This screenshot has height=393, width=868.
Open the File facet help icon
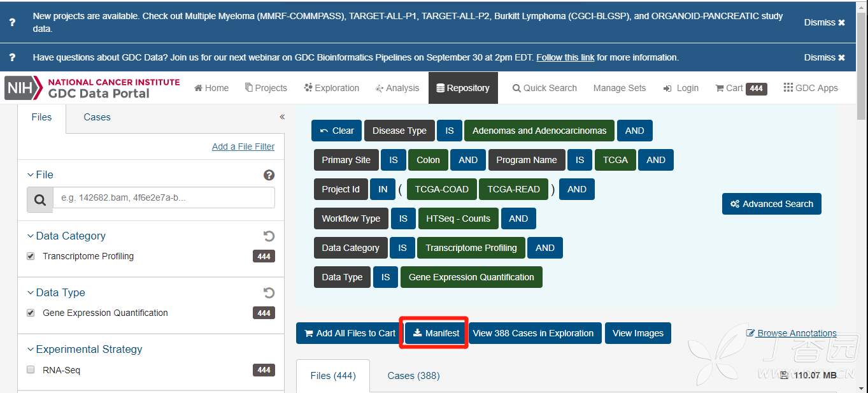pos(269,175)
